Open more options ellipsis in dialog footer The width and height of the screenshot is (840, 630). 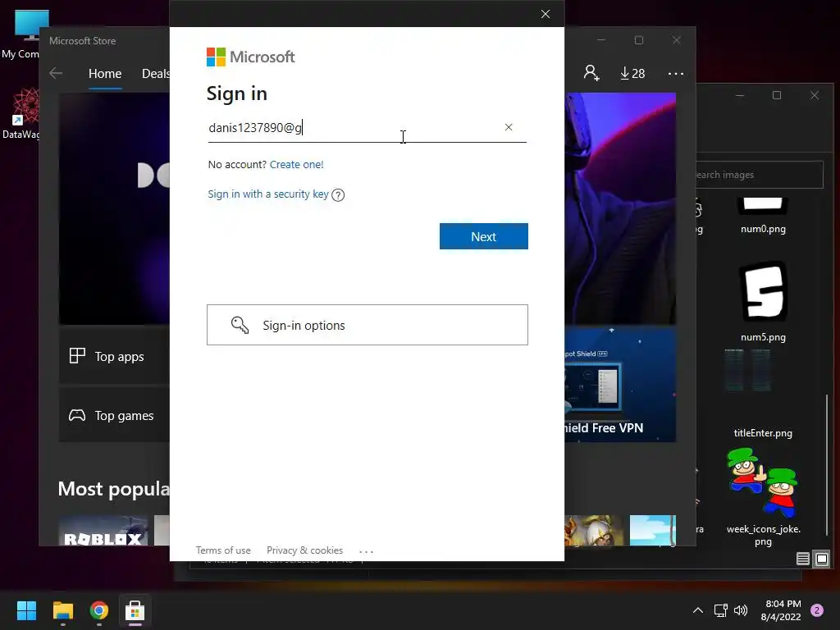pyautogui.click(x=366, y=551)
